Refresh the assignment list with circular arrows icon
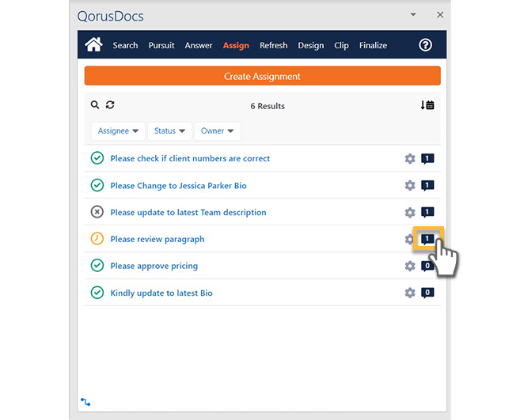Image resolution: width=520 pixels, height=420 pixels. (x=110, y=105)
